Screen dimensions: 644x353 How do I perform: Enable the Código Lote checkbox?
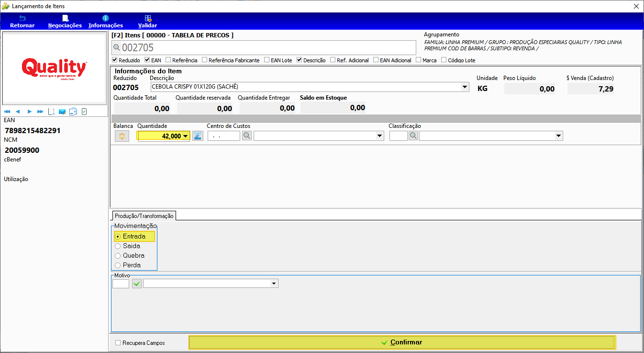pyautogui.click(x=444, y=60)
